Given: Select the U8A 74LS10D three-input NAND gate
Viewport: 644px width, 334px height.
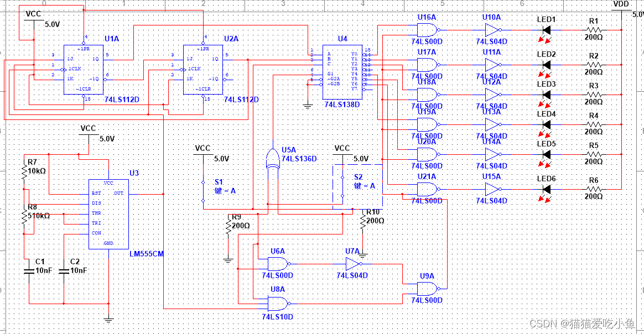Looking at the screenshot, I should (x=279, y=304).
